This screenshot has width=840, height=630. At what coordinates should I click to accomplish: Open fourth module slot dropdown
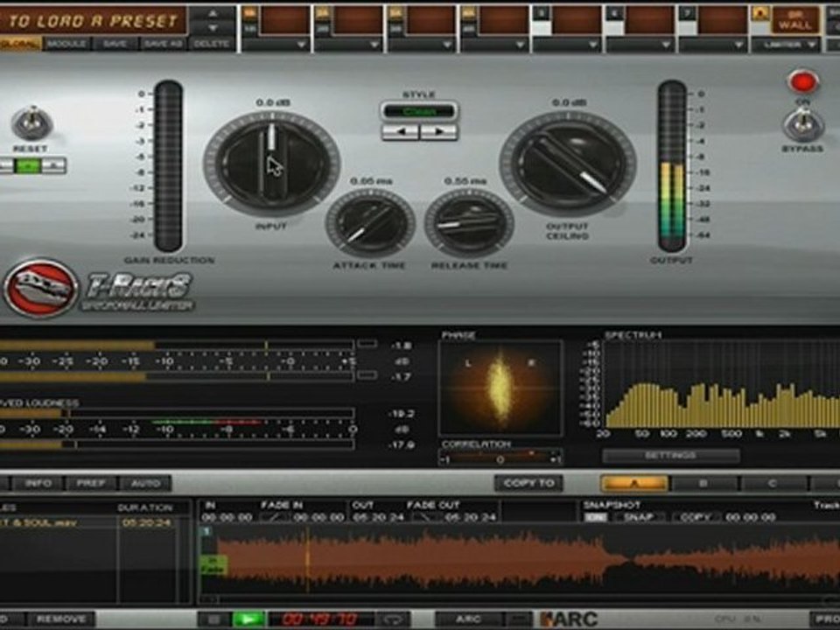[x=495, y=45]
